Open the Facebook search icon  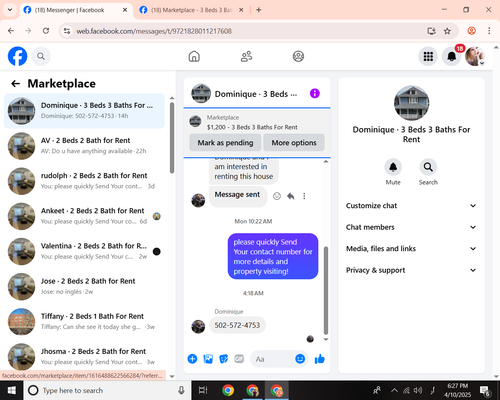pos(41,56)
